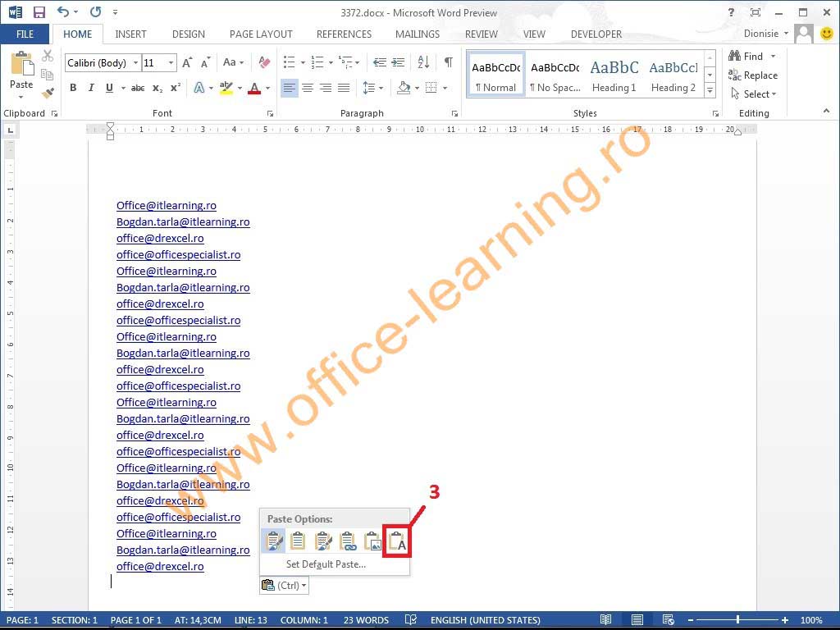Click the ENGLISH (UNITED STATES) language indicator
This screenshot has height=630, width=840.
tap(486, 620)
